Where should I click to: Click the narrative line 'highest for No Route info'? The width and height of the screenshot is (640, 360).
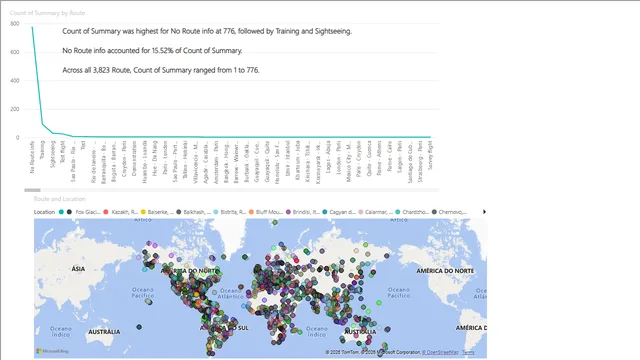pyautogui.click(x=207, y=31)
